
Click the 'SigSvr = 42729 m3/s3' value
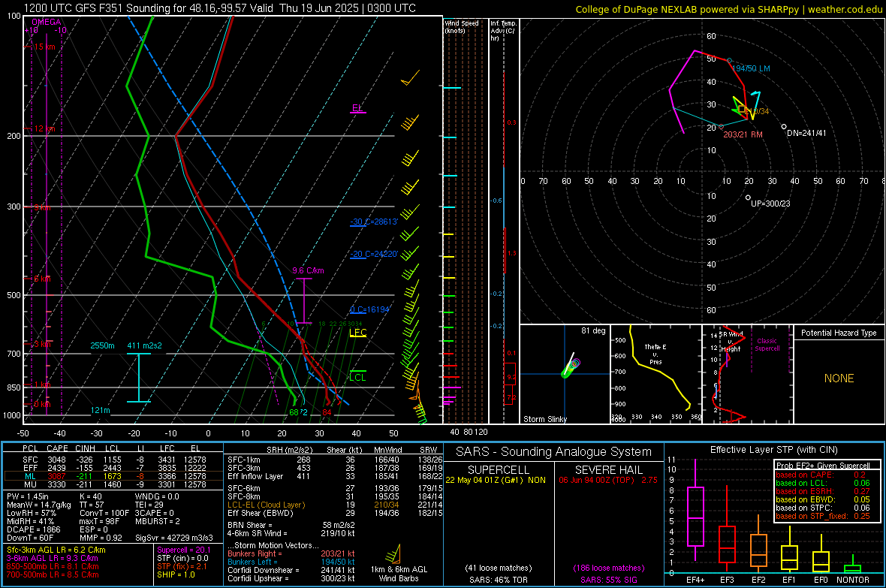click(174, 538)
